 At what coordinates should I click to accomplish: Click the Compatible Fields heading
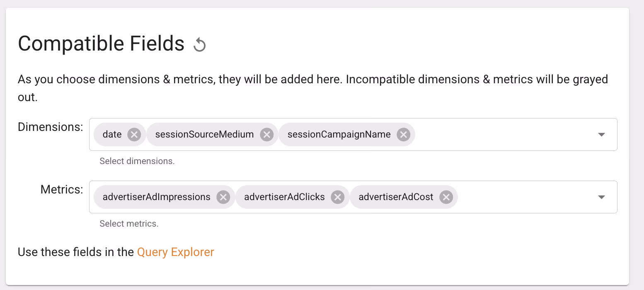click(x=101, y=43)
